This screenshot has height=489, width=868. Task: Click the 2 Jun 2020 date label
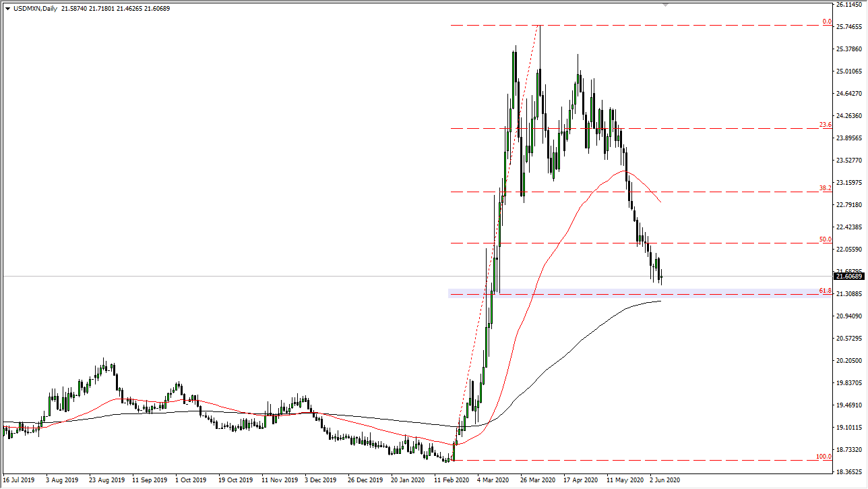coord(665,481)
